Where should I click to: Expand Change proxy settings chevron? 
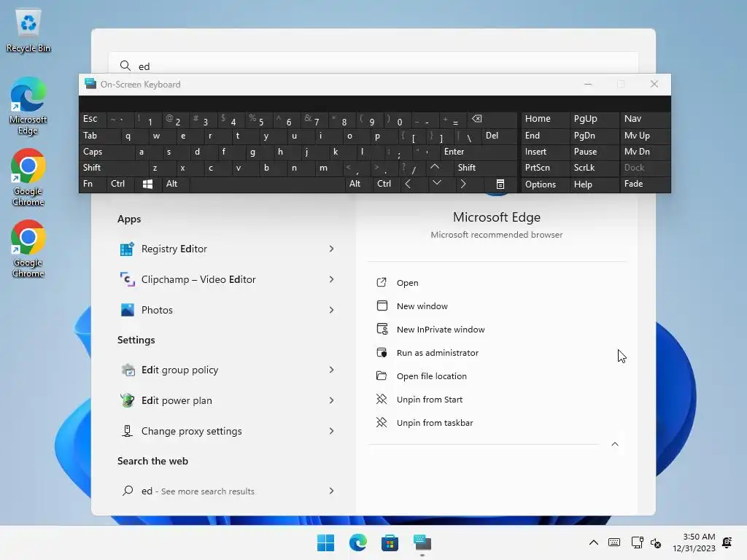[x=332, y=431]
